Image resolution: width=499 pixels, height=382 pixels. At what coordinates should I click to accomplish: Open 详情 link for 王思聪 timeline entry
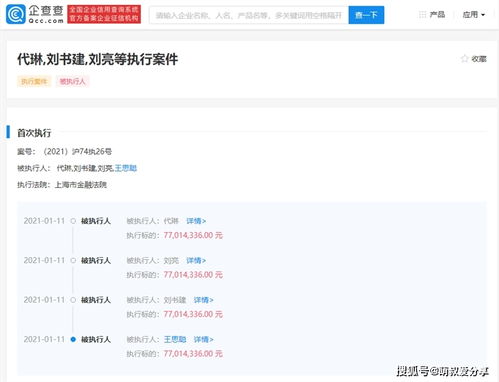[203, 339]
